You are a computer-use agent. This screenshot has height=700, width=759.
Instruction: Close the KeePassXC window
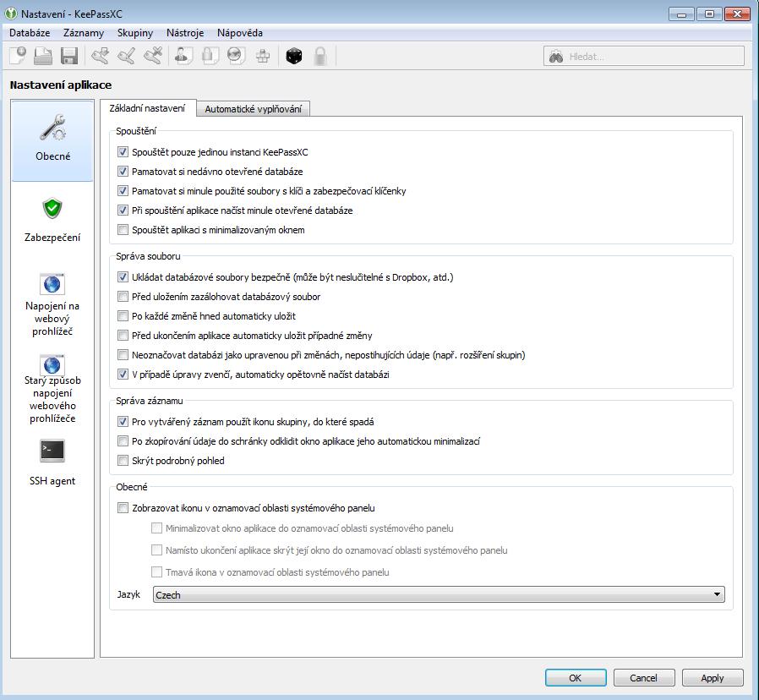point(737,14)
